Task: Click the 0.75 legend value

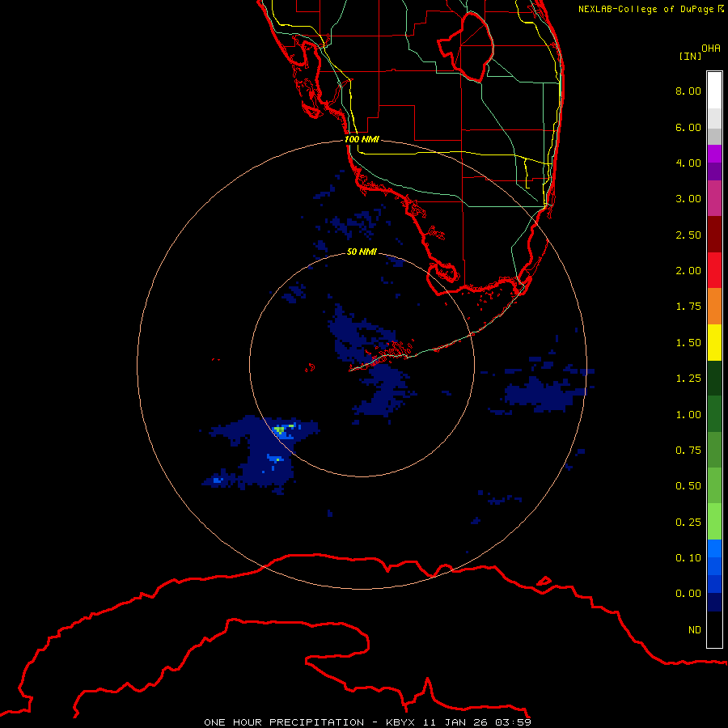Action: 688,451
